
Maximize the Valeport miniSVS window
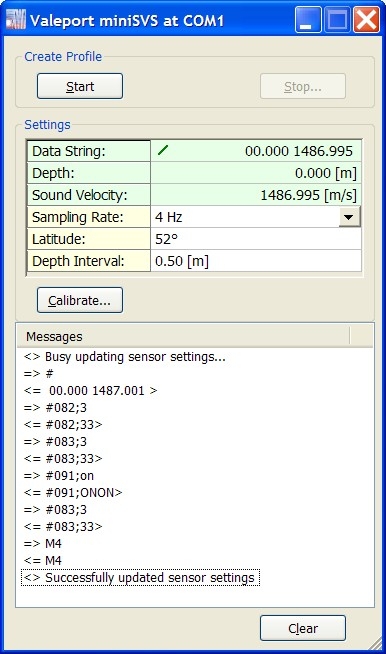337,20
